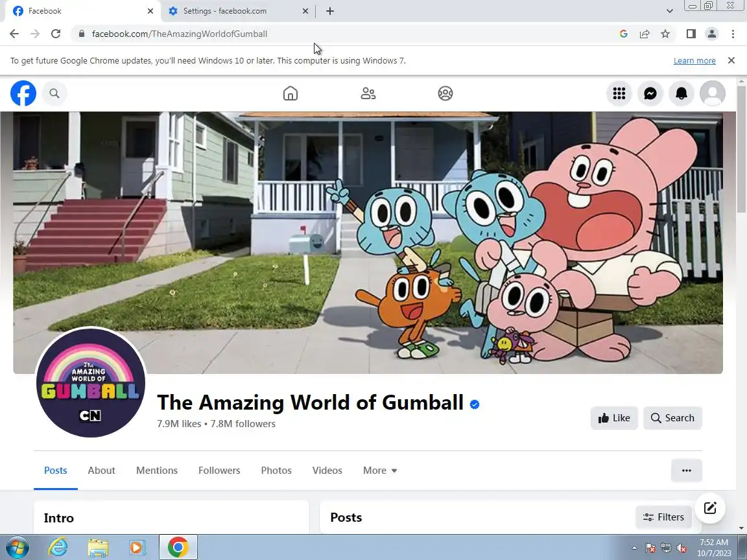This screenshot has height=560, width=747.
Task: Select the Posts tab
Action: point(55,471)
